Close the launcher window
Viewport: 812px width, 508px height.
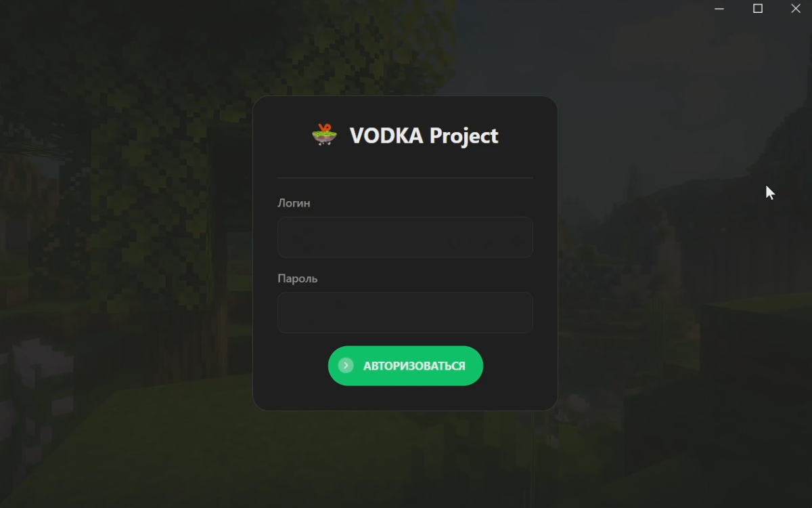796,9
